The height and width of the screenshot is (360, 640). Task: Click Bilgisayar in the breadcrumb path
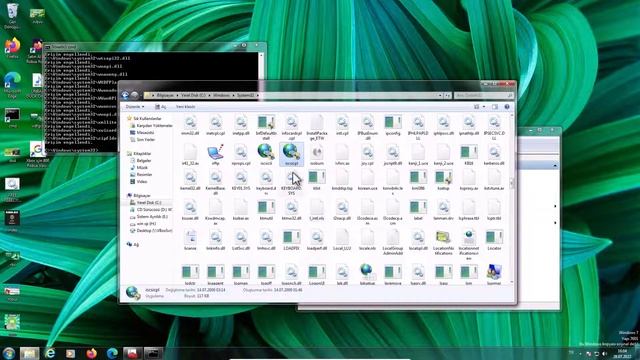[x=165, y=95]
